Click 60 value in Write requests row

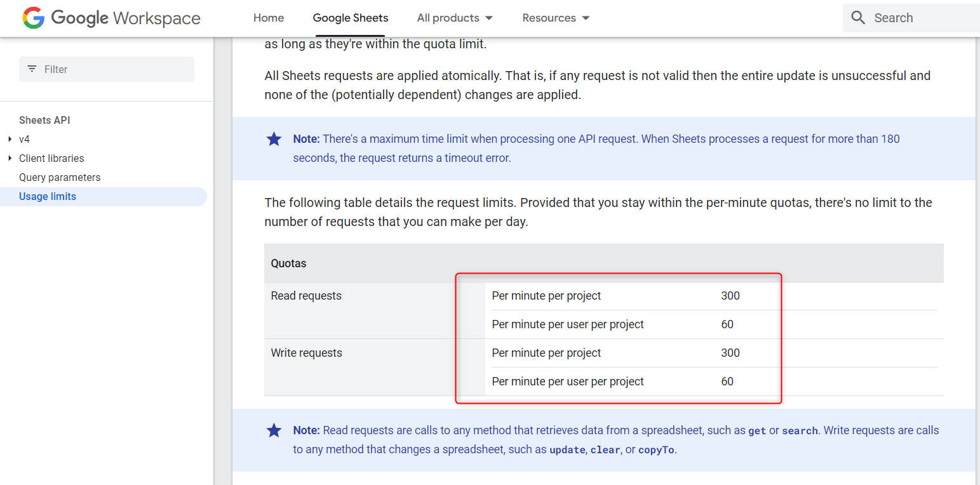tap(727, 382)
